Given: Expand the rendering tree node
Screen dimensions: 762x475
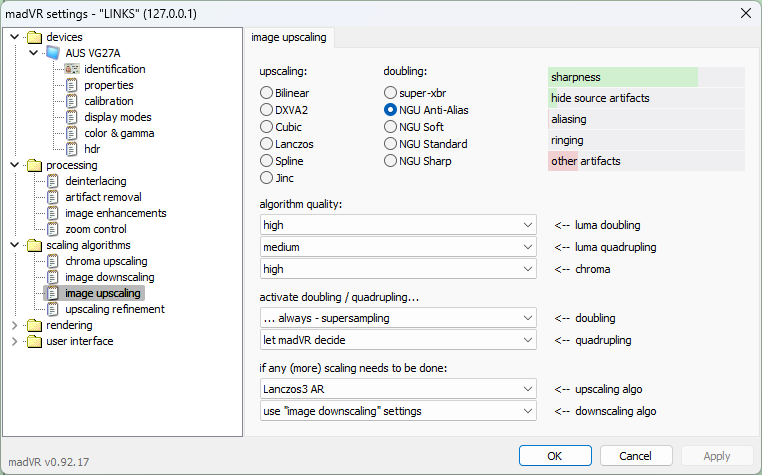Looking at the screenshot, I should coord(15,326).
